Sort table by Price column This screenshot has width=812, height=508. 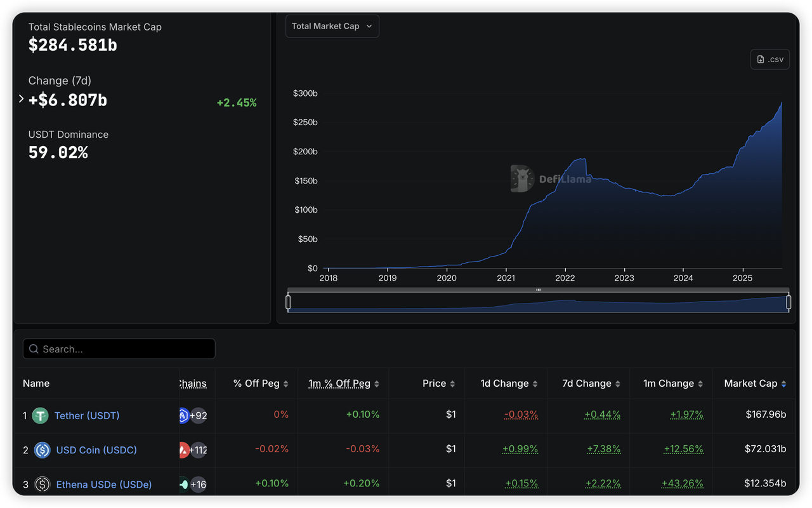pyautogui.click(x=438, y=384)
